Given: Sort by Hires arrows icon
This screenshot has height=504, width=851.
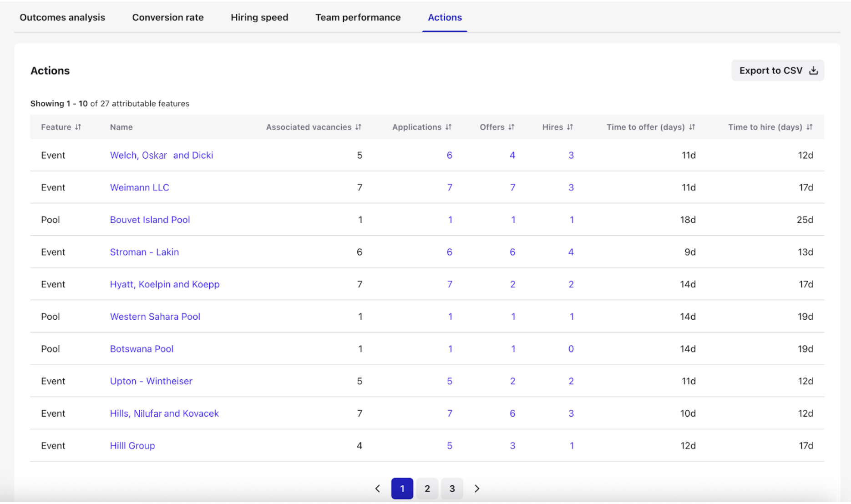Looking at the screenshot, I should coord(570,127).
